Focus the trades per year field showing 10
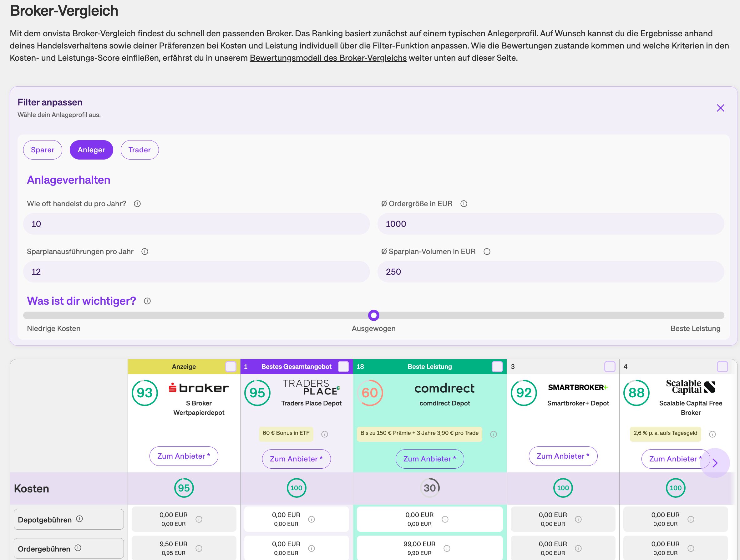Image resolution: width=740 pixels, height=560 pixels. (196, 224)
